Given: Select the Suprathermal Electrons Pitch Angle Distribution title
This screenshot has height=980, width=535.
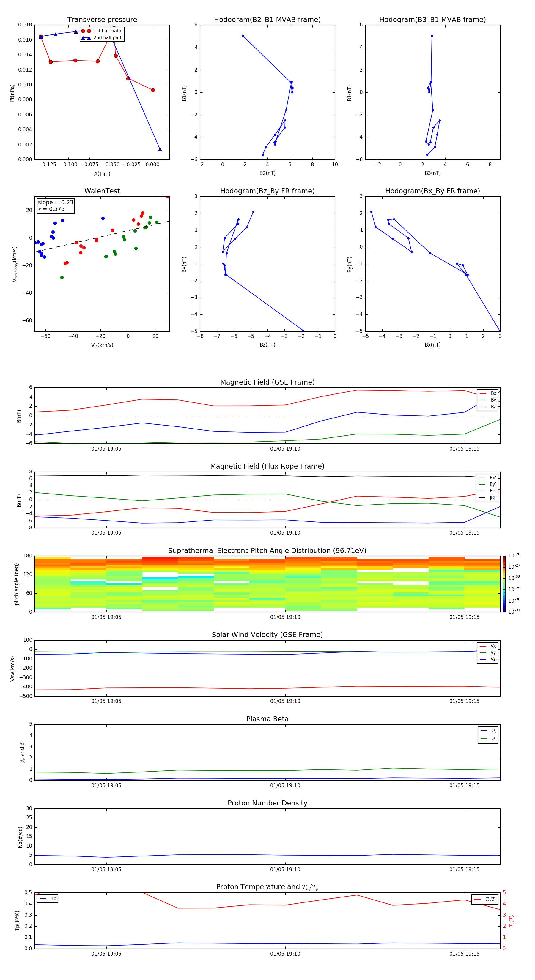Looking at the screenshot, I should 267,551.
